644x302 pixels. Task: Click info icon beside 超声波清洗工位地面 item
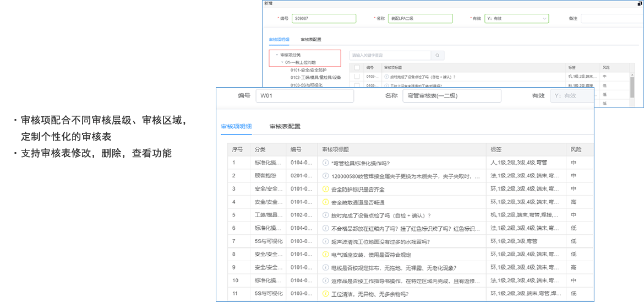tap(325, 241)
